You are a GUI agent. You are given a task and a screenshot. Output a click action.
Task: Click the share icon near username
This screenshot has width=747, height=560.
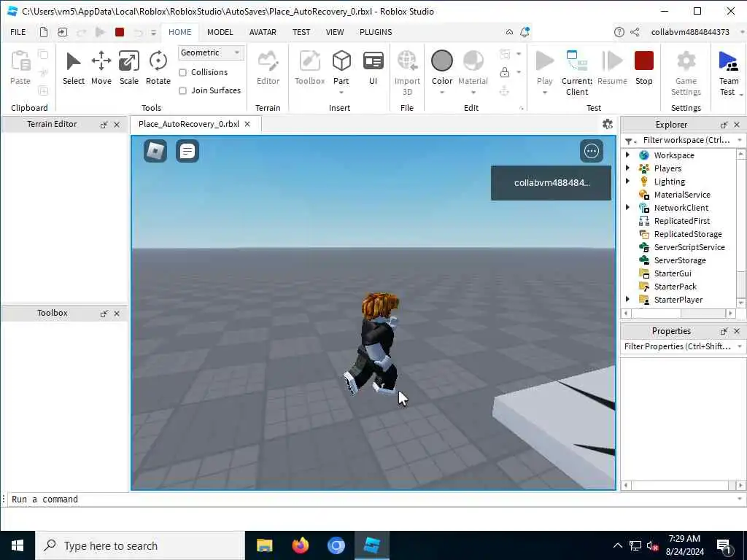635,32
